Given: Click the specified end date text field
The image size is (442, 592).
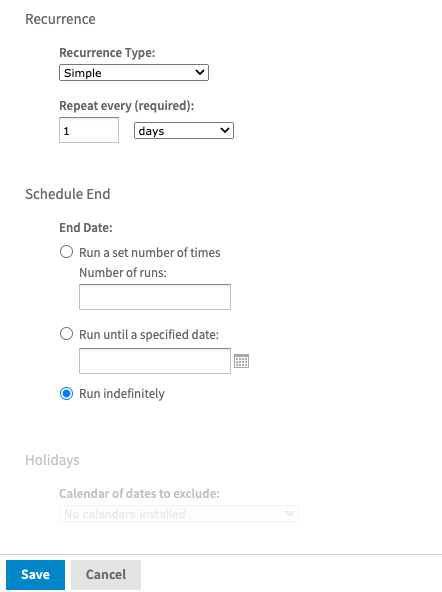Looking at the screenshot, I should [x=155, y=361].
